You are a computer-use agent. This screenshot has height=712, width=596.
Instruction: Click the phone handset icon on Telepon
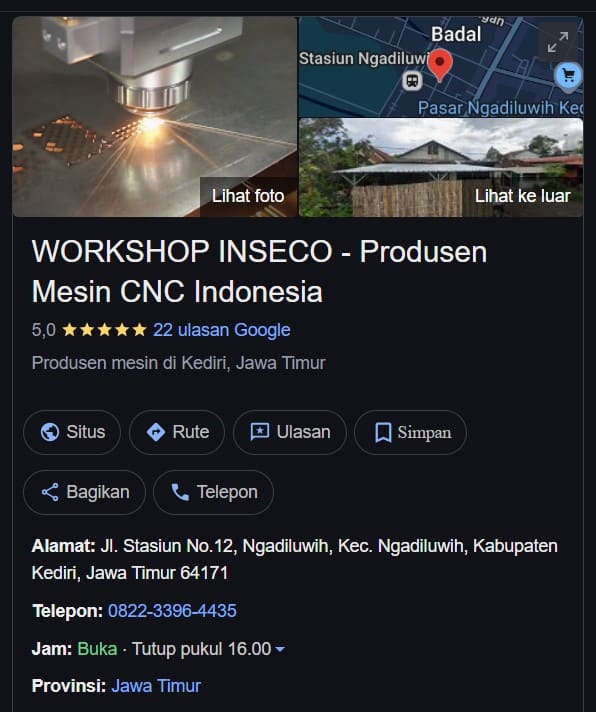180,492
